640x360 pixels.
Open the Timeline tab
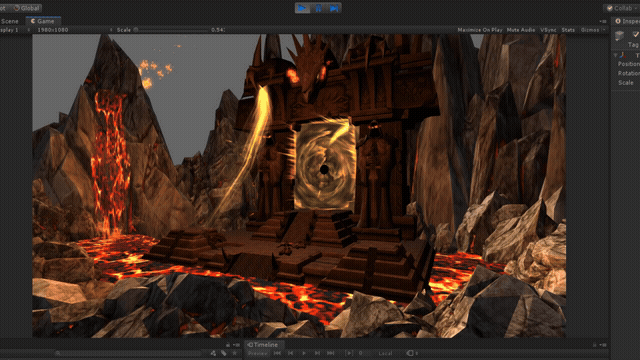pyautogui.click(x=262, y=344)
